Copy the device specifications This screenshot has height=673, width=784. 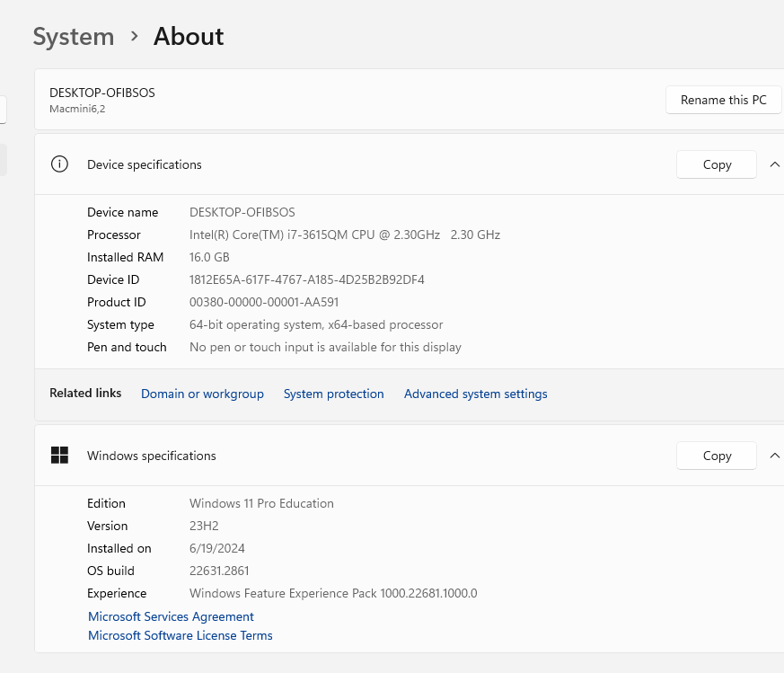tap(717, 164)
